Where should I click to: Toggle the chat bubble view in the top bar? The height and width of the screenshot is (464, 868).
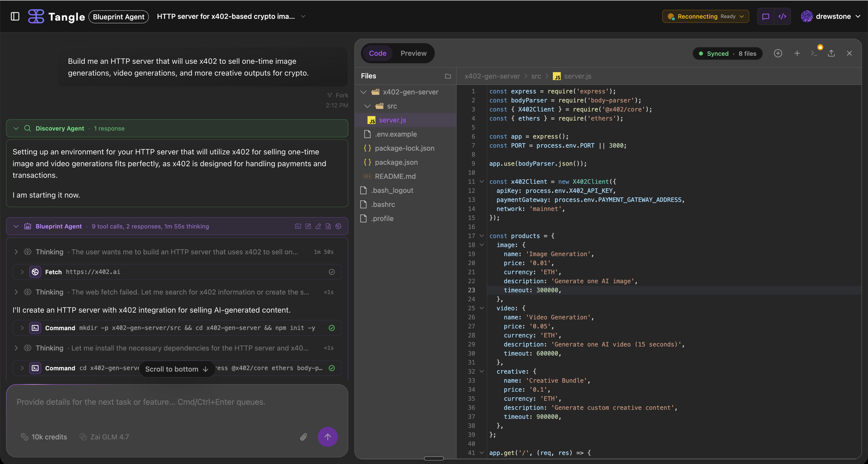(x=766, y=16)
